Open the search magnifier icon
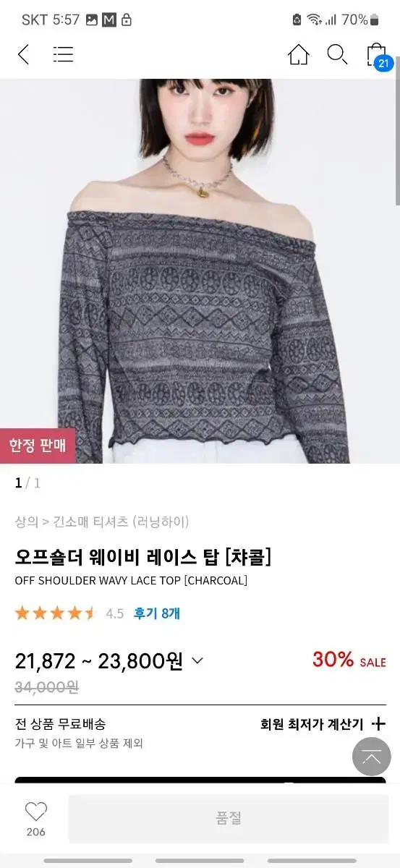The height and width of the screenshot is (868, 400). tap(337, 54)
